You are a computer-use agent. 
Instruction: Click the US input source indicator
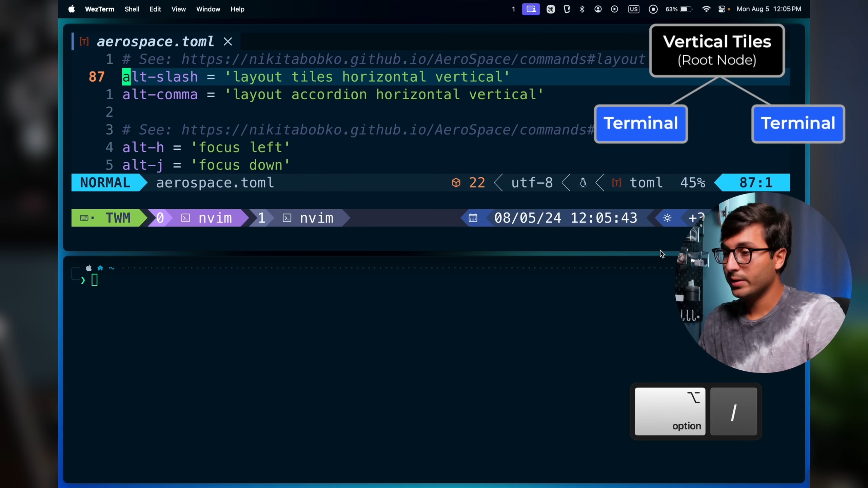(633, 9)
